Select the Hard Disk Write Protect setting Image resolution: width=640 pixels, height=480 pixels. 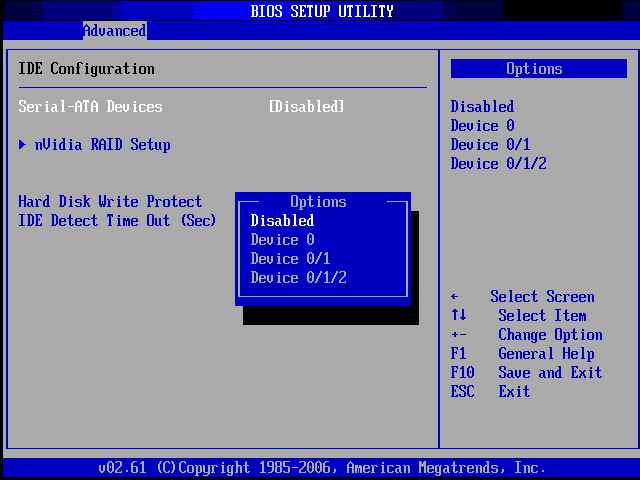click(110, 202)
